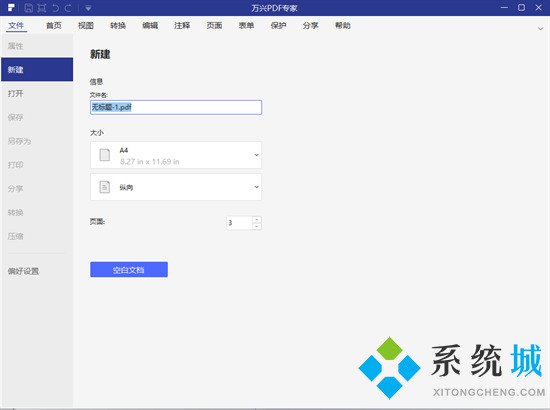The height and width of the screenshot is (410, 550).
Task: Select 打印 in the sidebar
Action: pyautogui.click(x=37, y=165)
